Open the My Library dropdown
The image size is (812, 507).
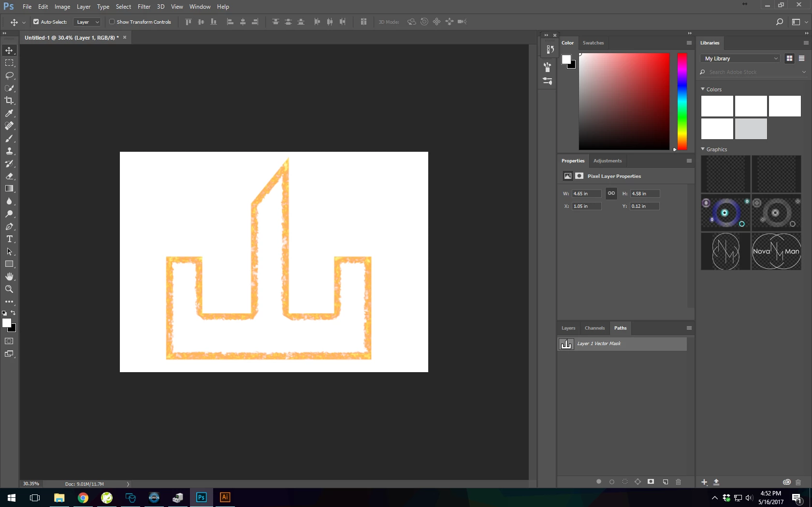coord(741,58)
